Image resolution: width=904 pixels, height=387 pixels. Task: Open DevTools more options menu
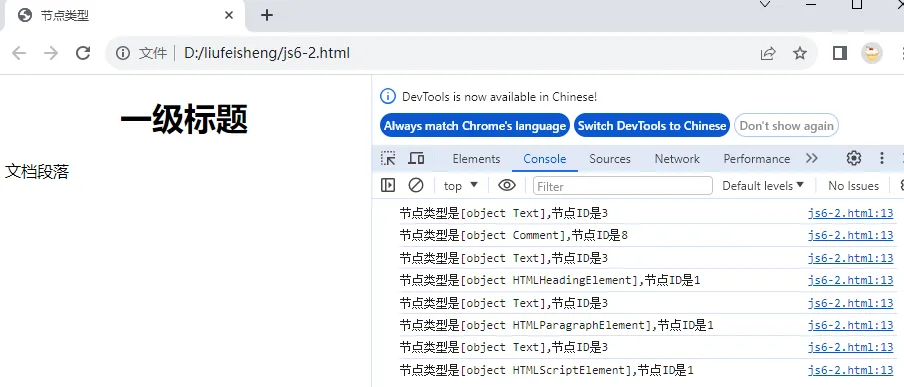point(881,159)
